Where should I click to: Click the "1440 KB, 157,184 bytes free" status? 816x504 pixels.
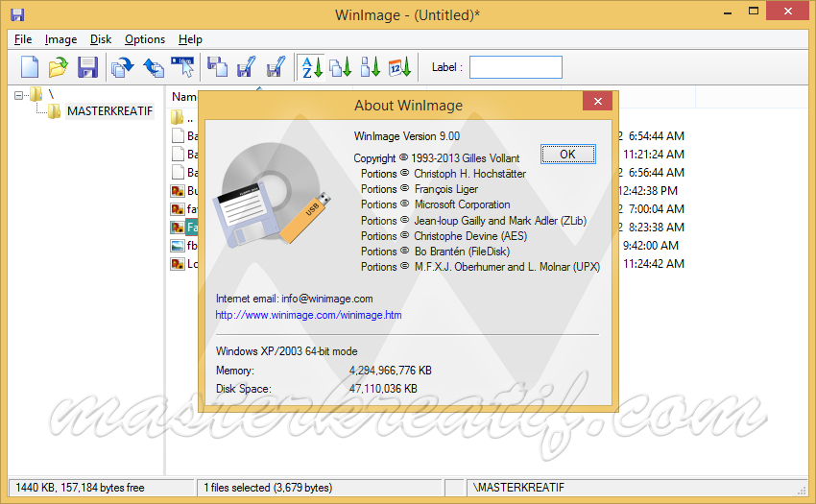point(80,488)
